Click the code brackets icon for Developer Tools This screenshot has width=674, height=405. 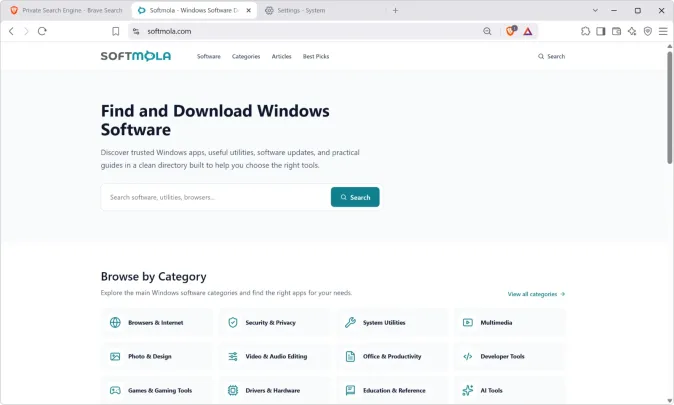click(468, 356)
